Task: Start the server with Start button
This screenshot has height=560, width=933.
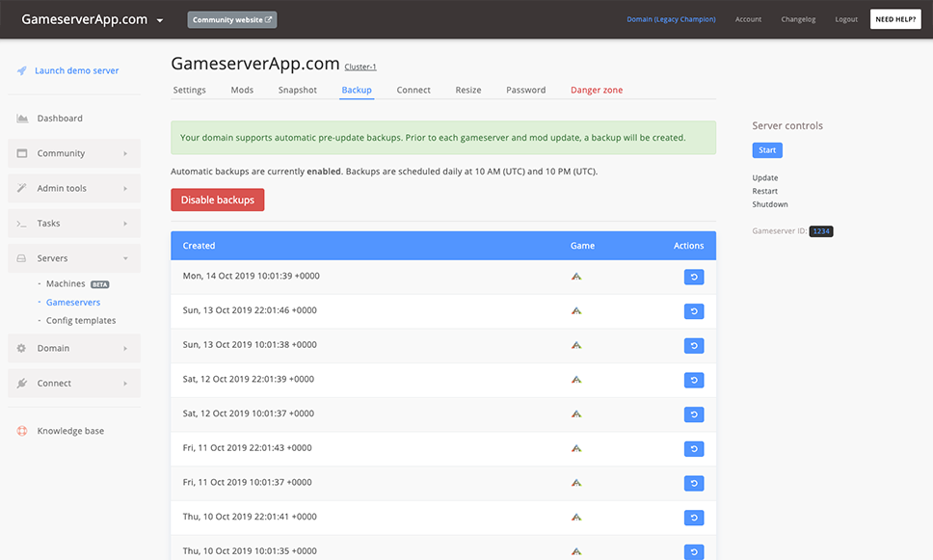Action: click(767, 150)
